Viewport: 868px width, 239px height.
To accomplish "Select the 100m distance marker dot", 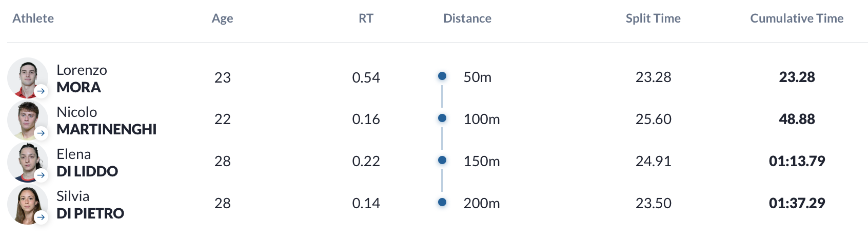I will click(x=442, y=118).
